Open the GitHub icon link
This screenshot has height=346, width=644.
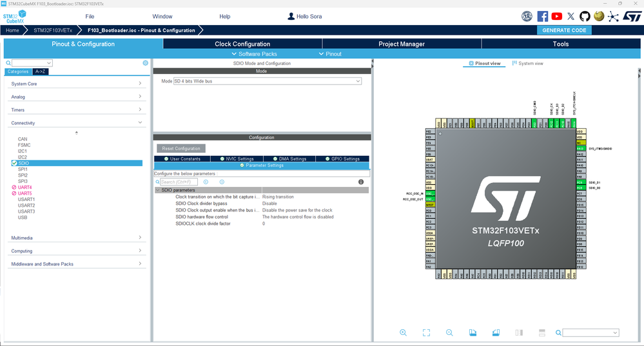(x=585, y=16)
